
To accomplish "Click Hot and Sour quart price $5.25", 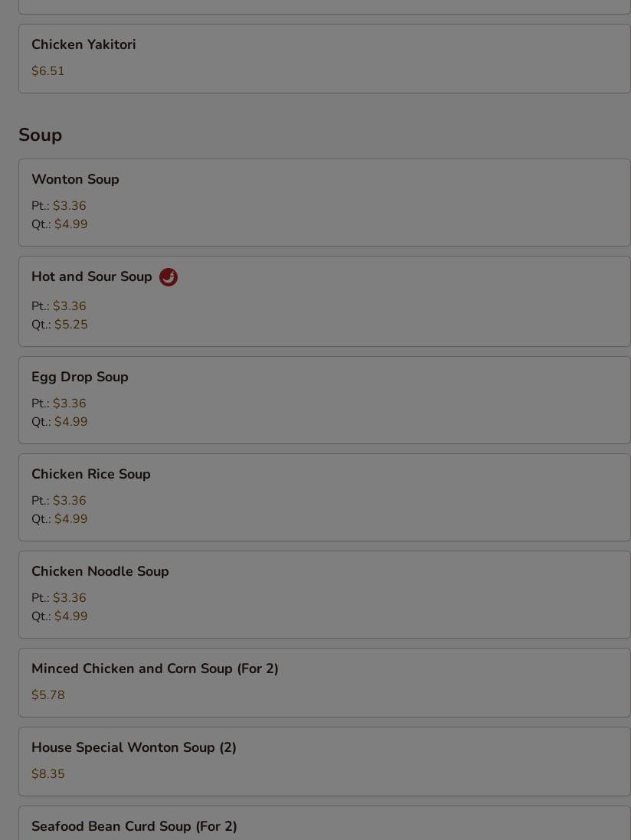I will click(x=70, y=324).
